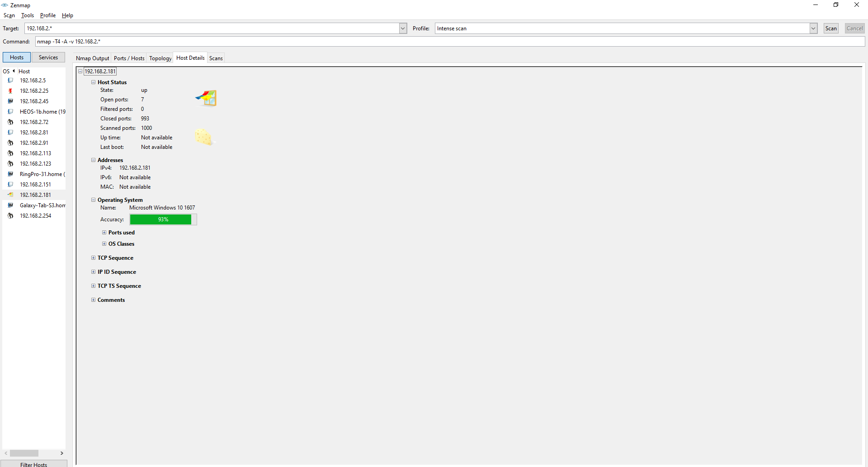Open the Profile dropdown list

click(813, 29)
